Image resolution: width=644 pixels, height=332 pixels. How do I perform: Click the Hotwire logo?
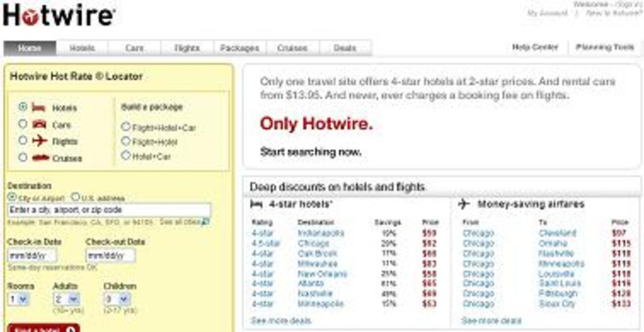pos(59,15)
